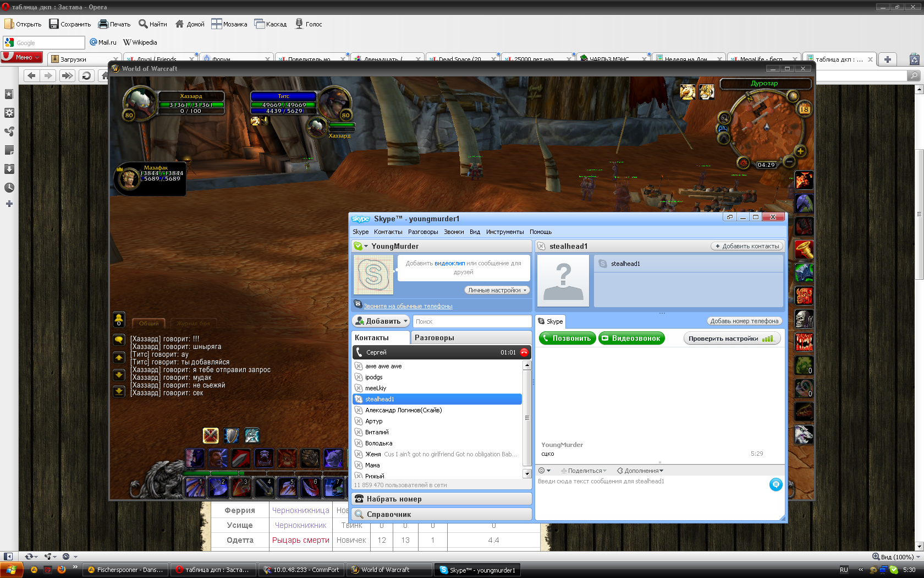924x578 pixels.
Task: Activate the Voice microphone icon
Action: pyautogui.click(x=299, y=24)
